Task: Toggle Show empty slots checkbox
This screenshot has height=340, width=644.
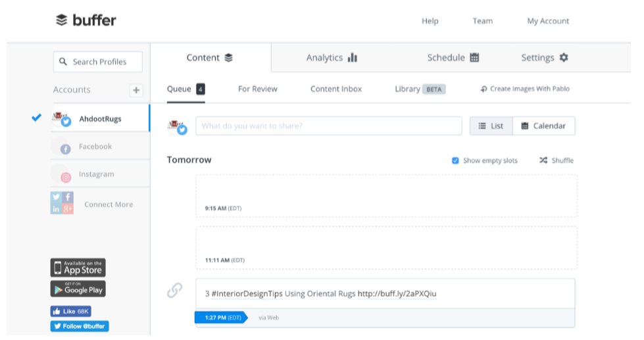Action: coord(455,160)
